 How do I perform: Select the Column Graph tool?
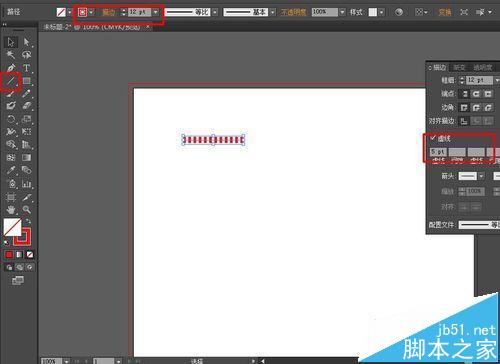[26, 183]
